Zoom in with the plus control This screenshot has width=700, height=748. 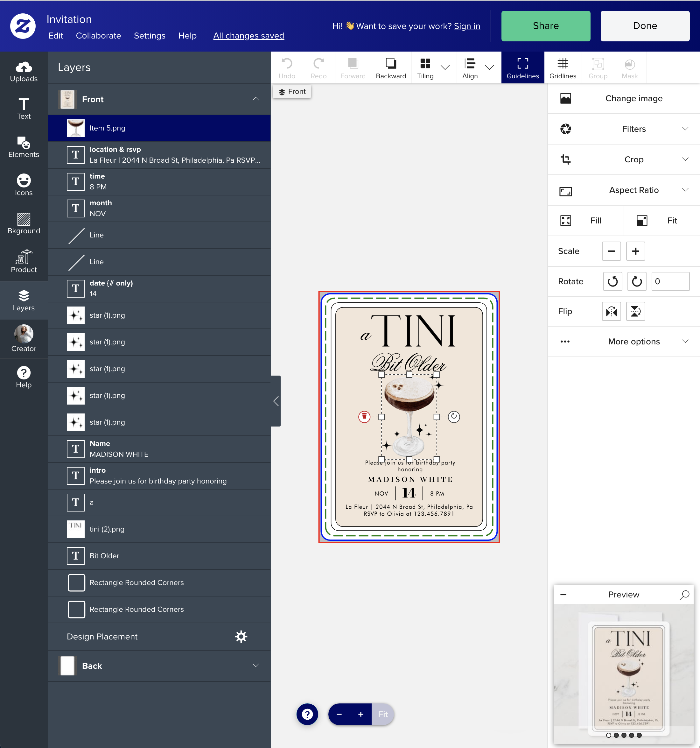(x=360, y=714)
